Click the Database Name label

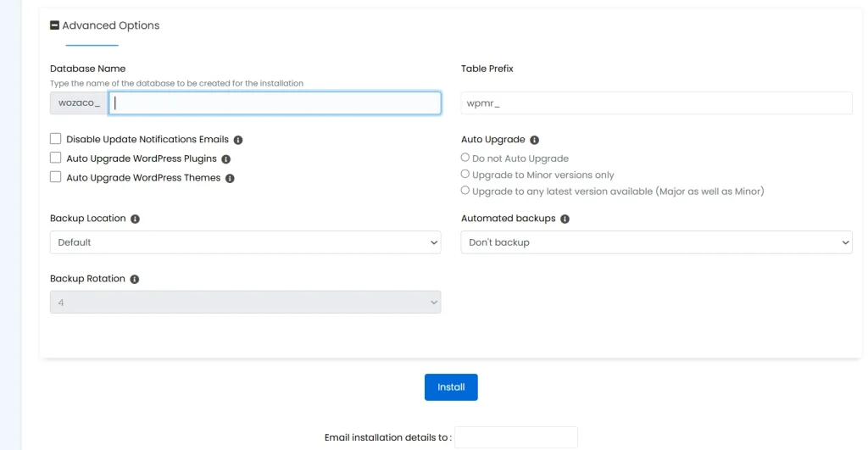click(87, 69)
